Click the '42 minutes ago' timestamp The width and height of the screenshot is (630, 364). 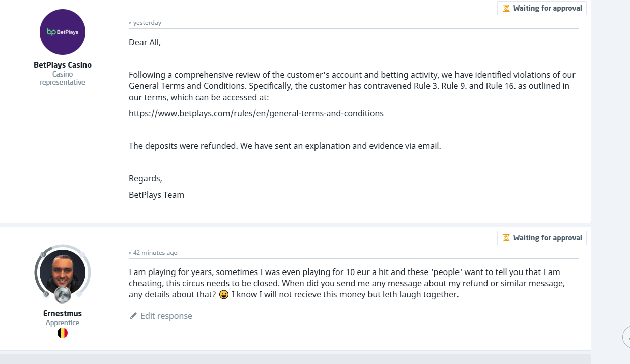coord(155,253)
